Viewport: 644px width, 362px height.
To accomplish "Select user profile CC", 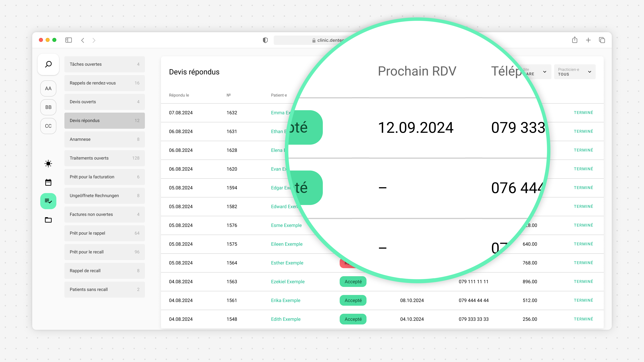I will click(x=48, y=126).
